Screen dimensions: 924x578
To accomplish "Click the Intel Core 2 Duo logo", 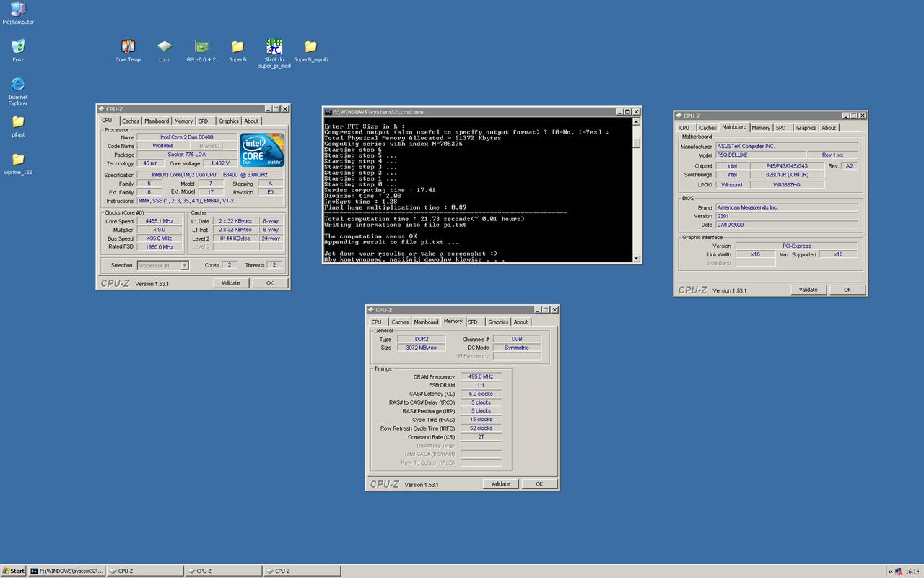I will click(x=262, y=150).
